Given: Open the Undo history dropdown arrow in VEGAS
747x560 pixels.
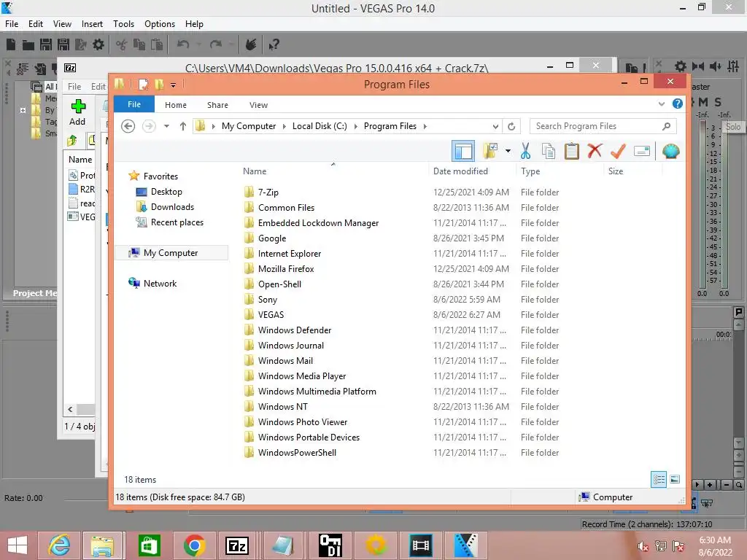Looking at the screenshot, I should pos(198,44).
